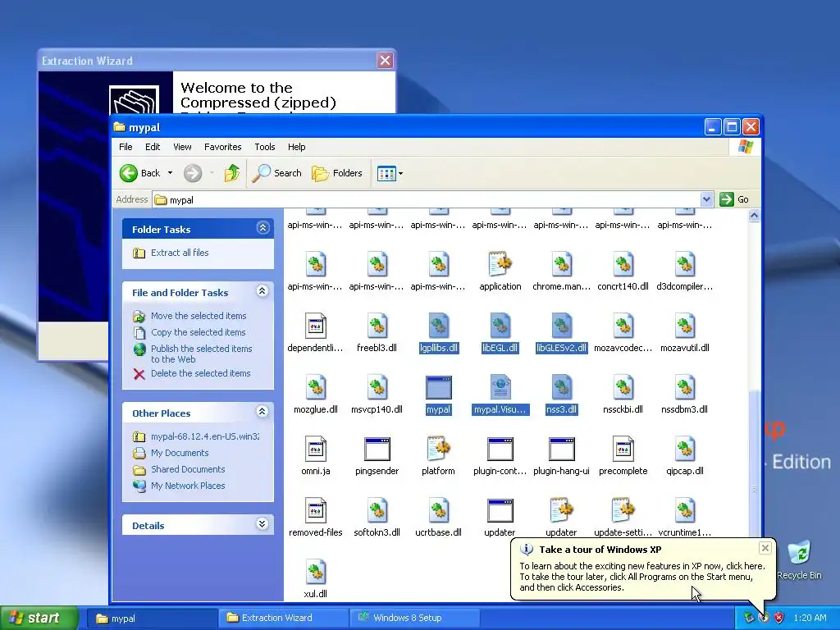
Task: Click Delete the selected items
Action: 200,373
